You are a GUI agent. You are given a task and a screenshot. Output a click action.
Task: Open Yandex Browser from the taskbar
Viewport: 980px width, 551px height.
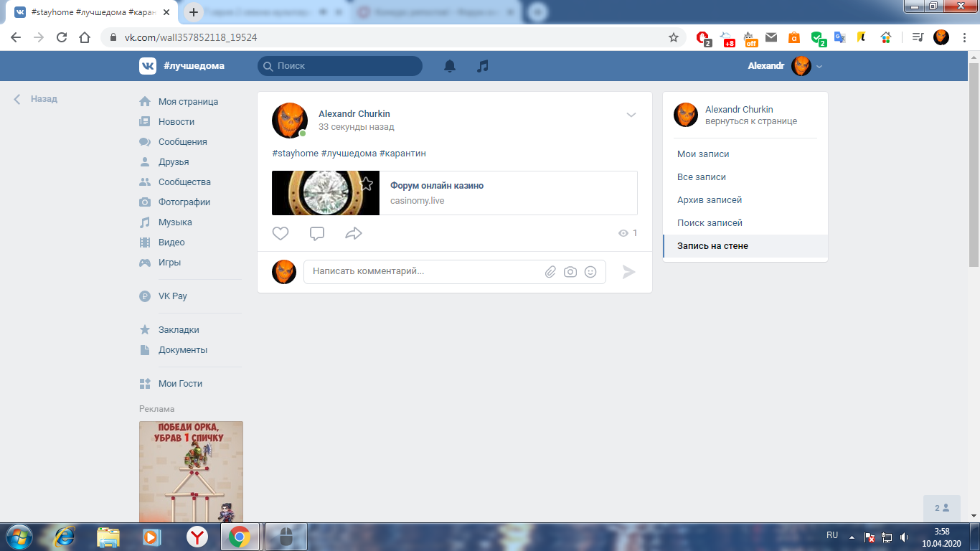[197, 537]
